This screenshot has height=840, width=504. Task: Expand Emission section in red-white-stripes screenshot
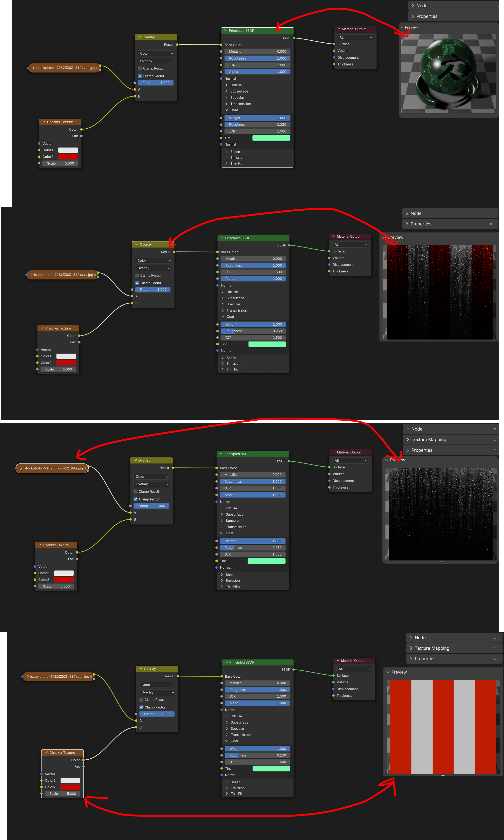coord(226,788)
